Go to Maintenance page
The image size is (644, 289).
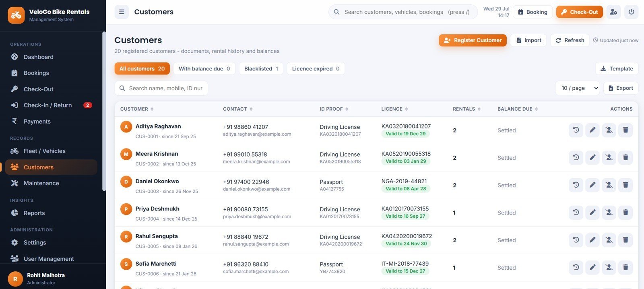pyautogui.click(x=51, y=183)
